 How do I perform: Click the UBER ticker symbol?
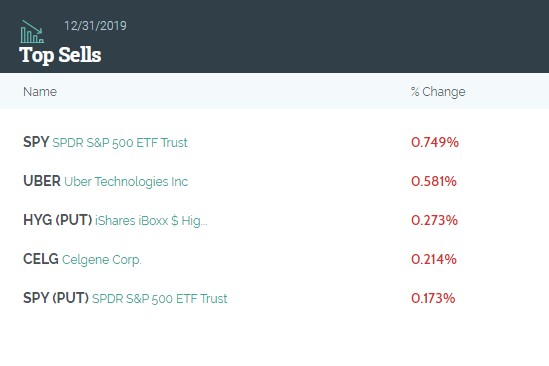click(42, 181)
